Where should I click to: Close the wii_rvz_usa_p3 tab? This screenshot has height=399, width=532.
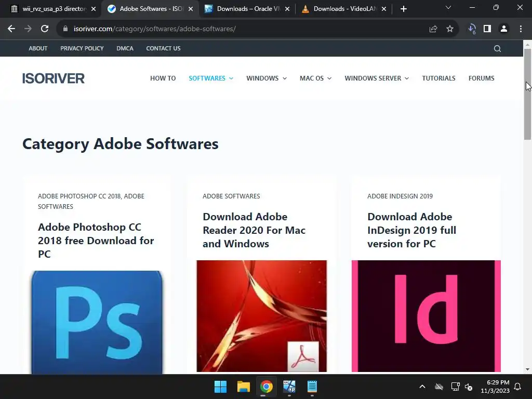coord(94,9)
